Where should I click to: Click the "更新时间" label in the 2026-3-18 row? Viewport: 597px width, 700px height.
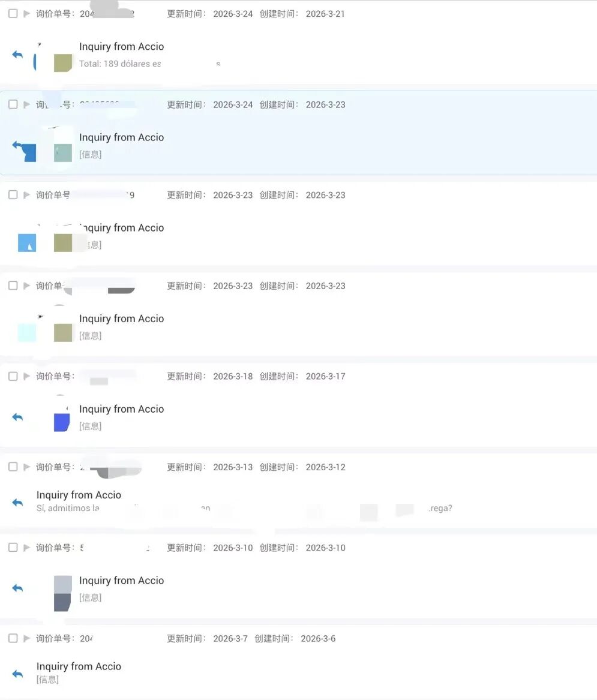click(x=185, y=376)
